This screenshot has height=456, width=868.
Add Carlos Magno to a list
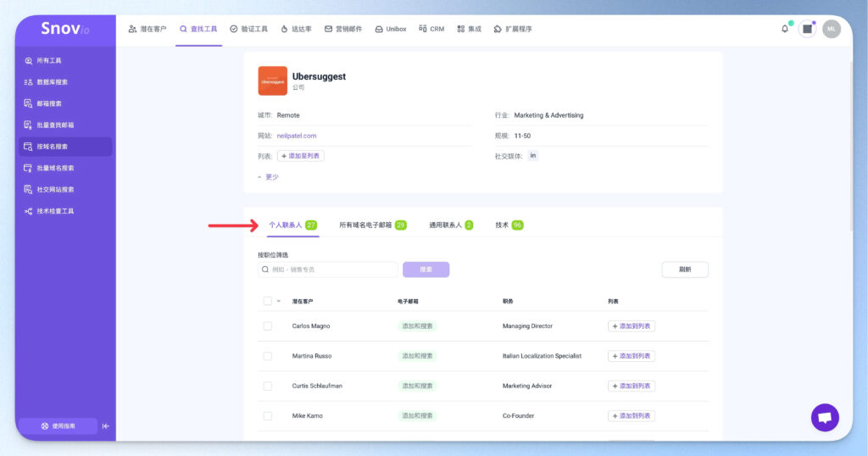pos(632,326)
